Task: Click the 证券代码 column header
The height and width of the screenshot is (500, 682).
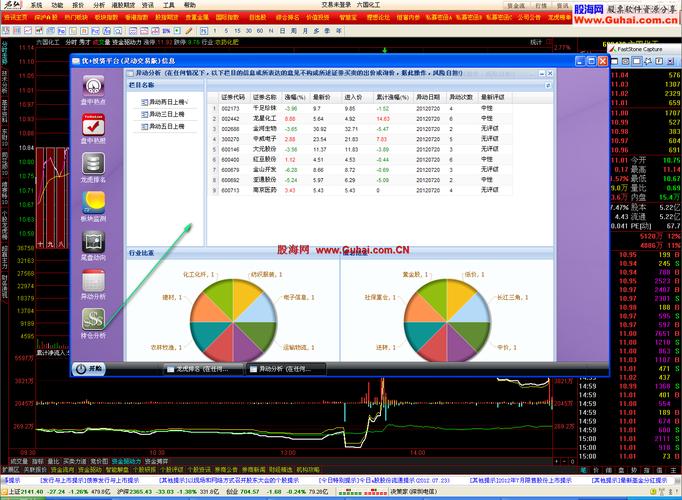Action: click(x=232, y=97)
